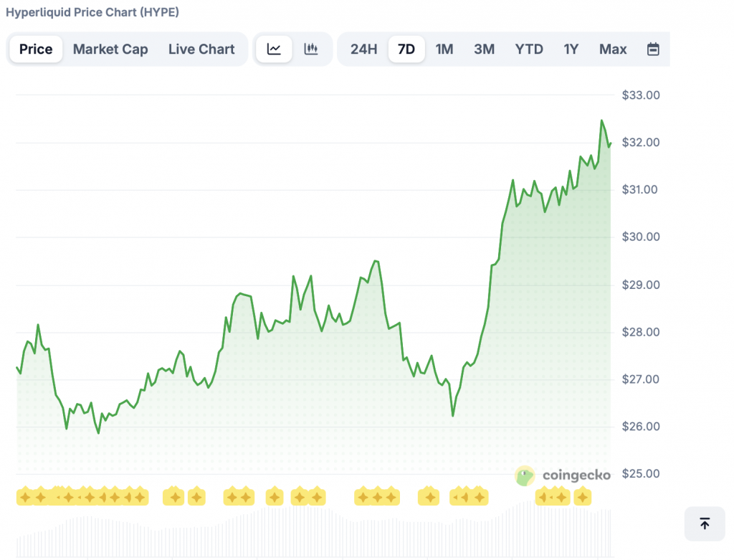This screenshot has height=560, width=734.
Task: Open the calendar date range picker
Action: 653,49
